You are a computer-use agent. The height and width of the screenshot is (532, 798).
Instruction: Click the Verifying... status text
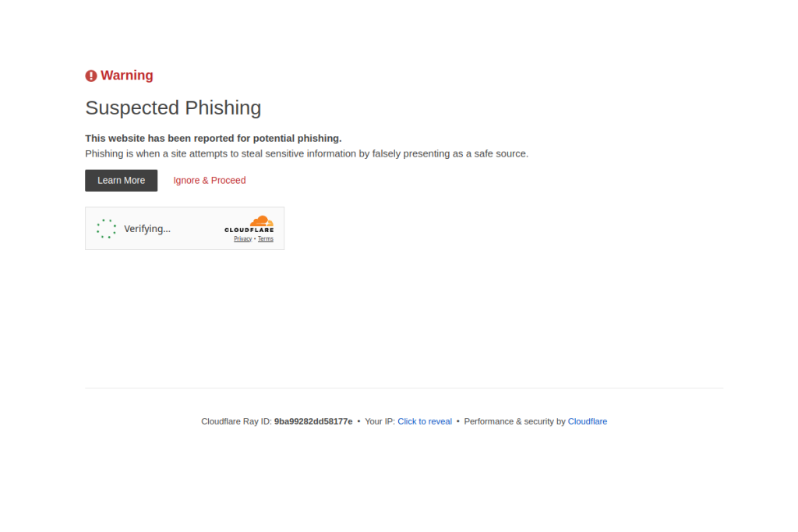point(147,229)
